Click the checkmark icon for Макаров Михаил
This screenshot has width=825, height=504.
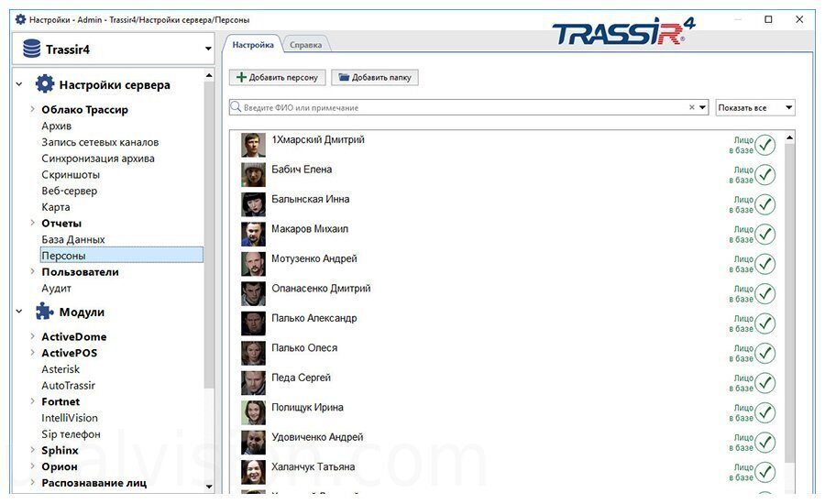coord(764,234)
